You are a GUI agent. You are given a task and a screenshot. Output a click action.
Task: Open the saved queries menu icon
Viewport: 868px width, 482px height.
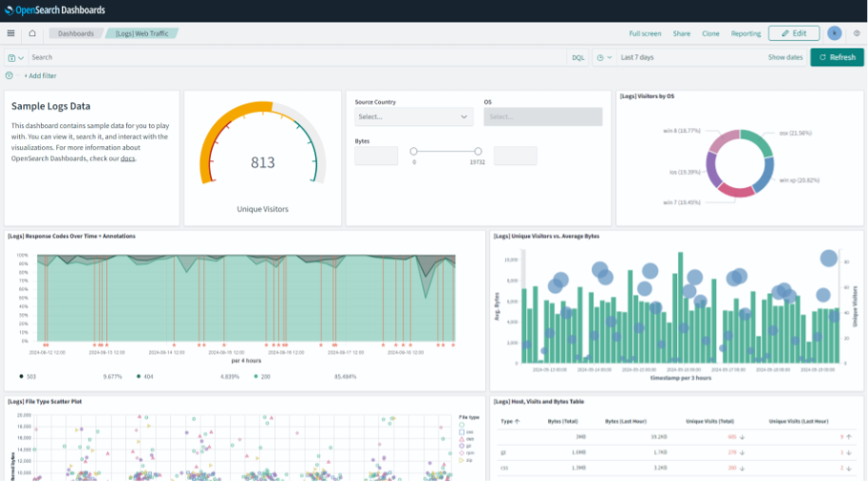[14, 58]
